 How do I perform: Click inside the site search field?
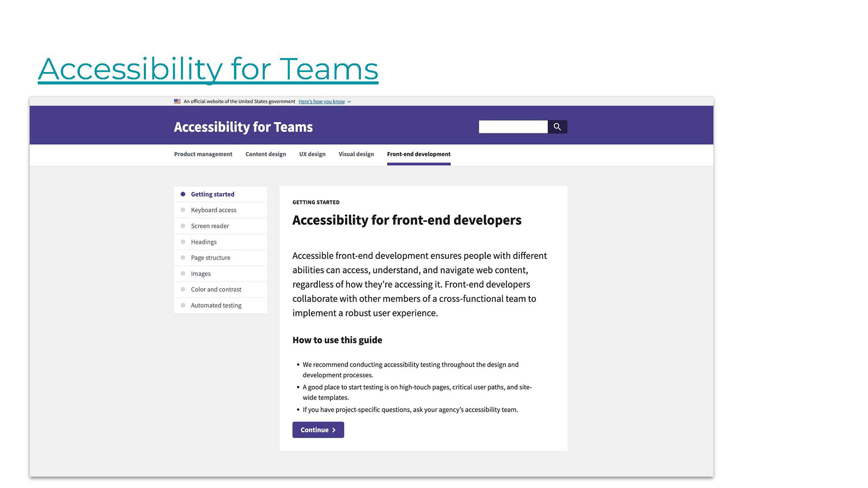click(513, 127)
